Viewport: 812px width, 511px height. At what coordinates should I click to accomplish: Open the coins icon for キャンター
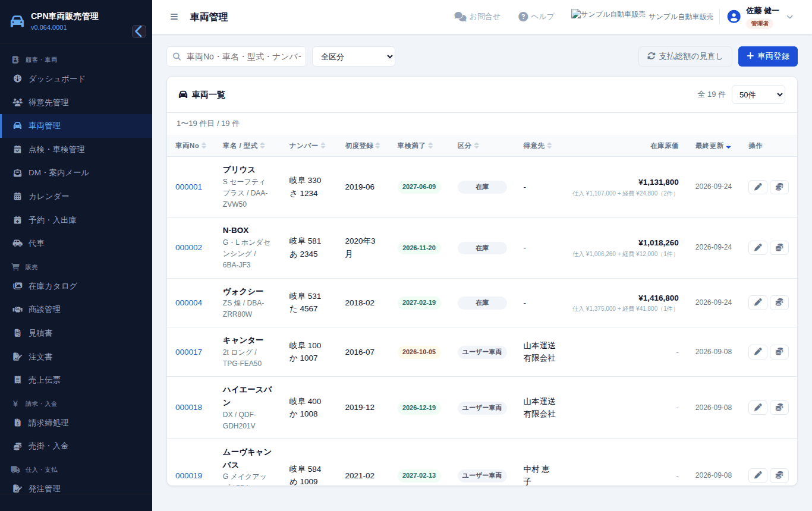pos(779,352)
